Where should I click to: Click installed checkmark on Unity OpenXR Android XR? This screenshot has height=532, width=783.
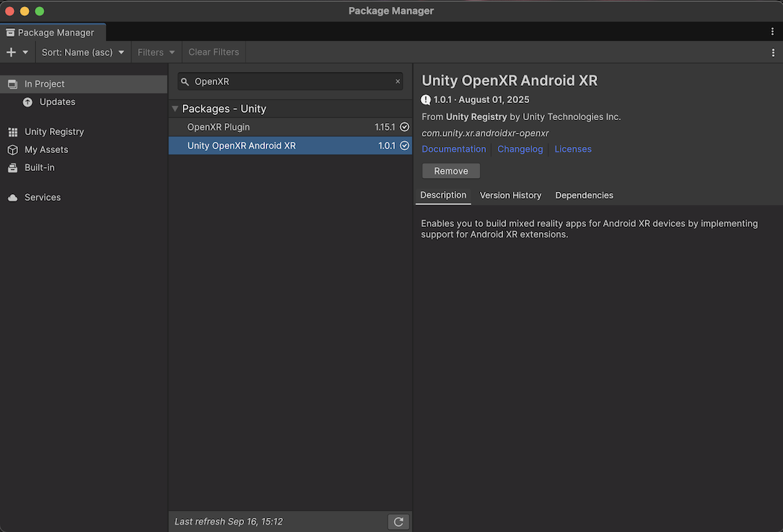(x=405, y=146)
